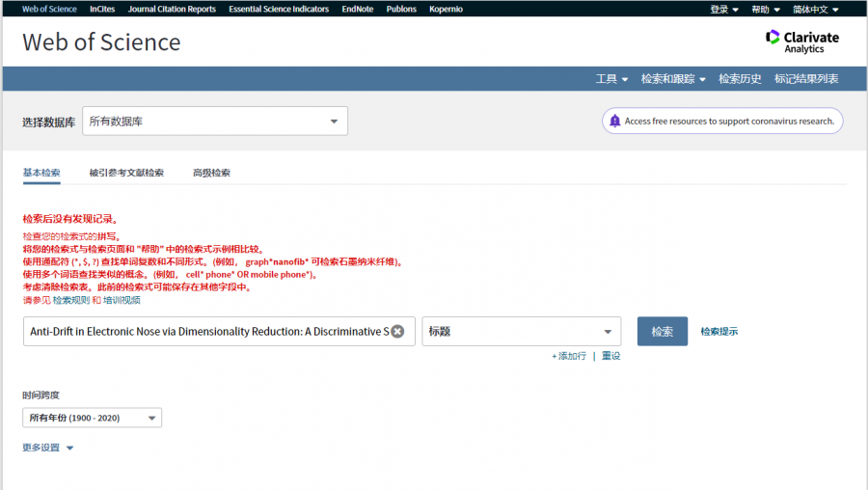
Task: Click the coronavirus research bell icon
Action: pyautogui.click(x=614, y=122)
